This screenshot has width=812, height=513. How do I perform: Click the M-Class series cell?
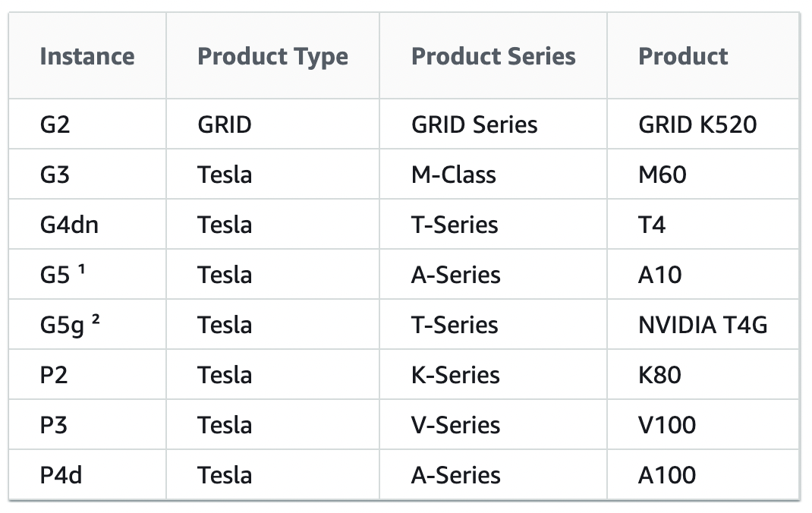[453, 175]
